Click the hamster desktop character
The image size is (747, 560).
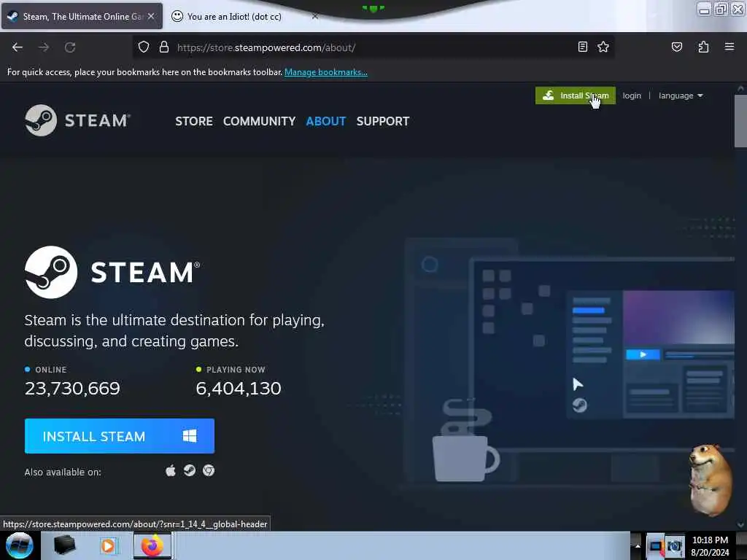(711, 480)
